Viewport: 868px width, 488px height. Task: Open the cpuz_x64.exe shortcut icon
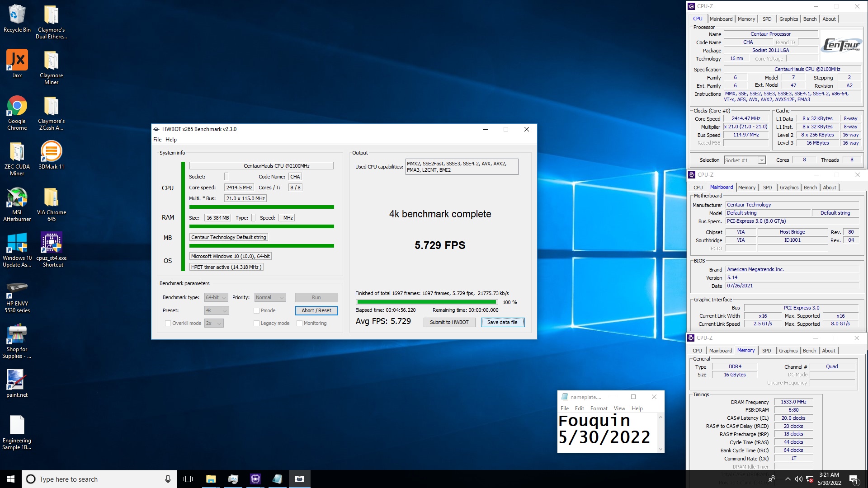[51, 250]
